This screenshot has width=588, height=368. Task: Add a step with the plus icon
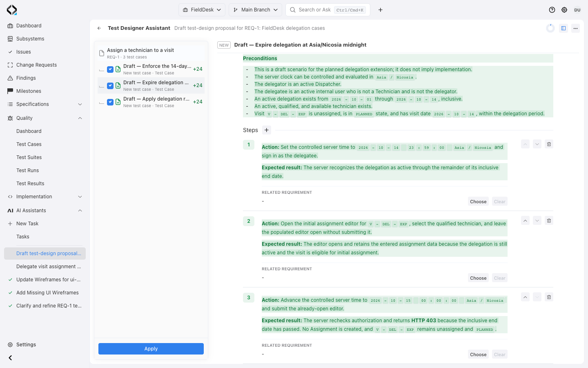[267, 130]
